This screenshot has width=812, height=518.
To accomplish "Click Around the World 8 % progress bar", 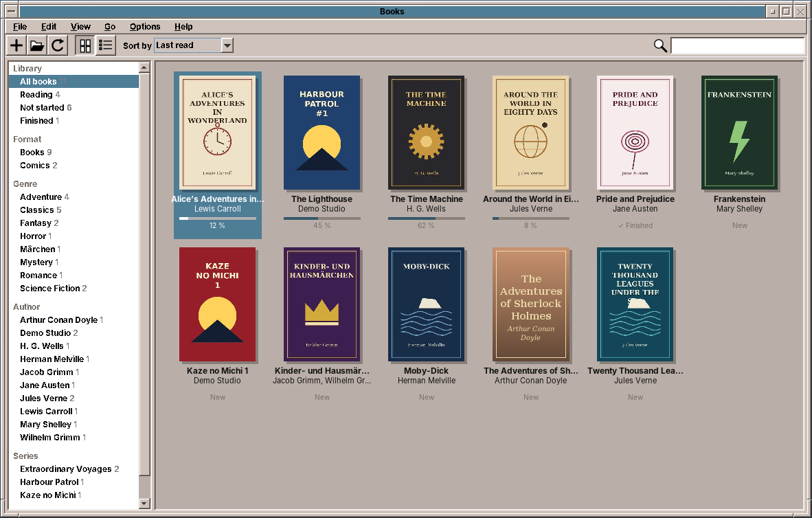I will click(x=531, y=218).
